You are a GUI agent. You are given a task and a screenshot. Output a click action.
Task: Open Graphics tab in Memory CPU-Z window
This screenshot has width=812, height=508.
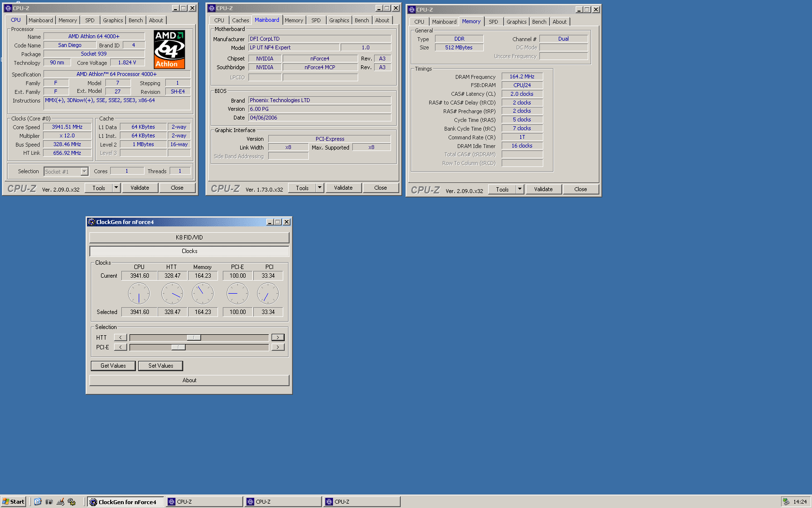[517, 22]
